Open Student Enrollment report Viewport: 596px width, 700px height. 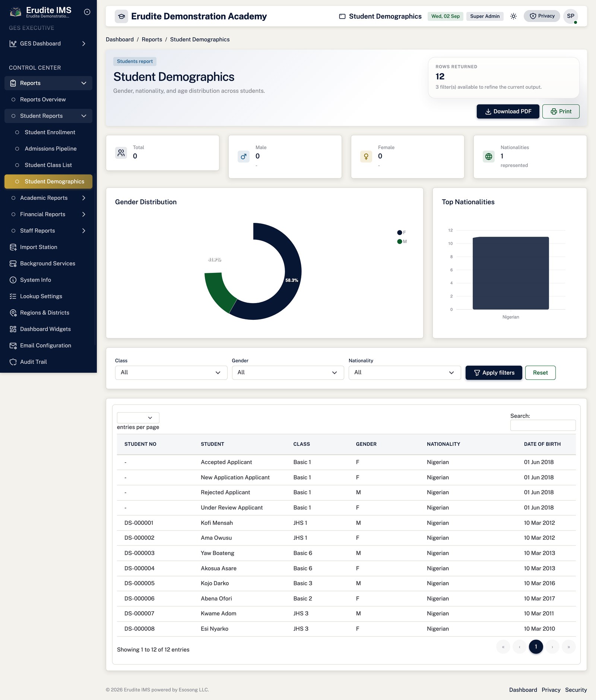pos(48,132)
